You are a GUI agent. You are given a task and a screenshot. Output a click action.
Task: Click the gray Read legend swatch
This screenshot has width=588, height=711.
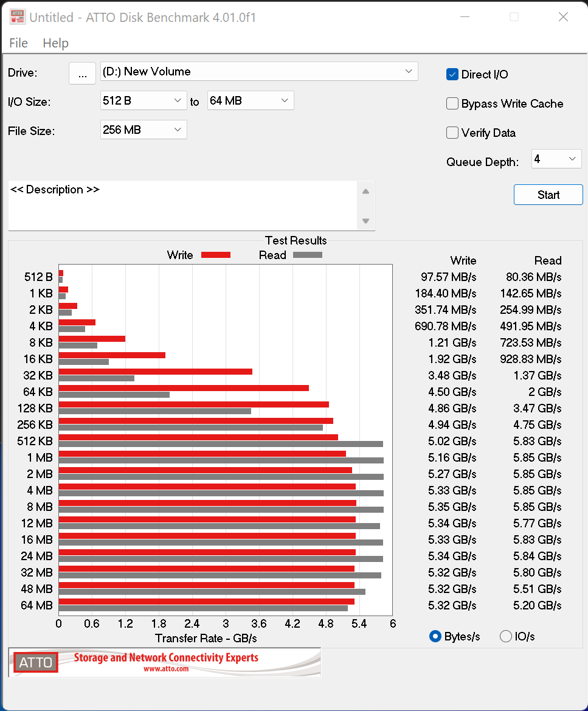(x=308, y=255)
